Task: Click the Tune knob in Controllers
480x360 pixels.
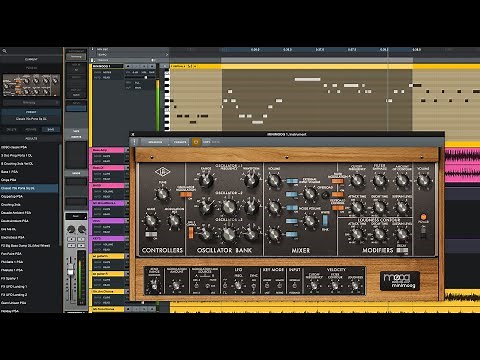Action: pos(162,194)
